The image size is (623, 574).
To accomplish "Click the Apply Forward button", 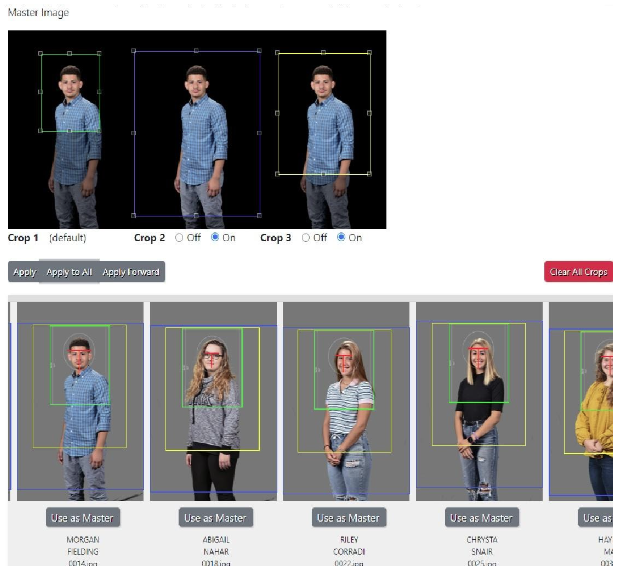I will coord(131,272).
